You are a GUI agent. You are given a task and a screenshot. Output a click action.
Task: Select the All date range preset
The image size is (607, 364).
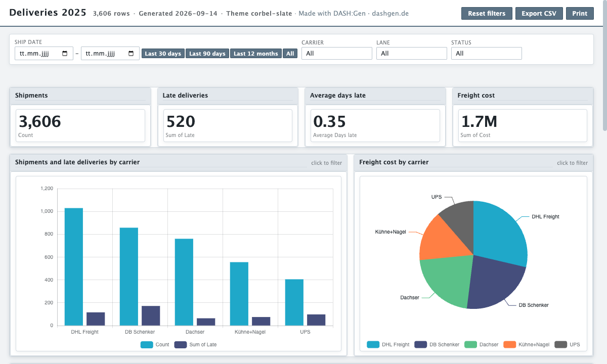pos(290,54)
